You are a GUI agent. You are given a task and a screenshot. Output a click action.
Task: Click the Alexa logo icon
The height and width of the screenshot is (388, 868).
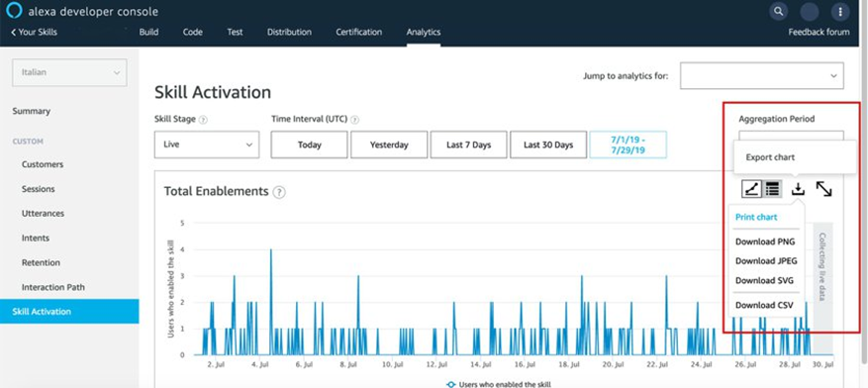pyautogui.click(x=15, y=11)
